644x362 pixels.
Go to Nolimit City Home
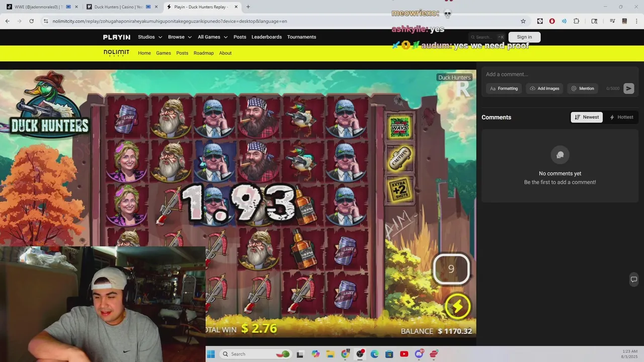tap(144, 53)
